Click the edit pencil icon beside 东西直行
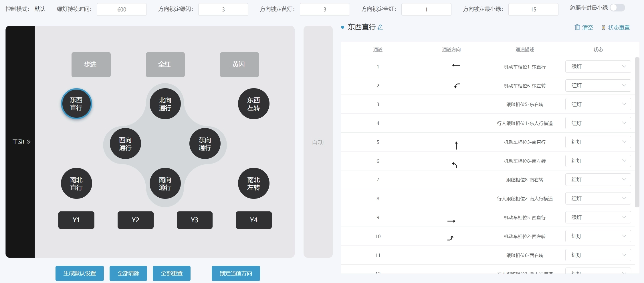The height and width of the screenshot is (283, 644). tap(380, 27)
